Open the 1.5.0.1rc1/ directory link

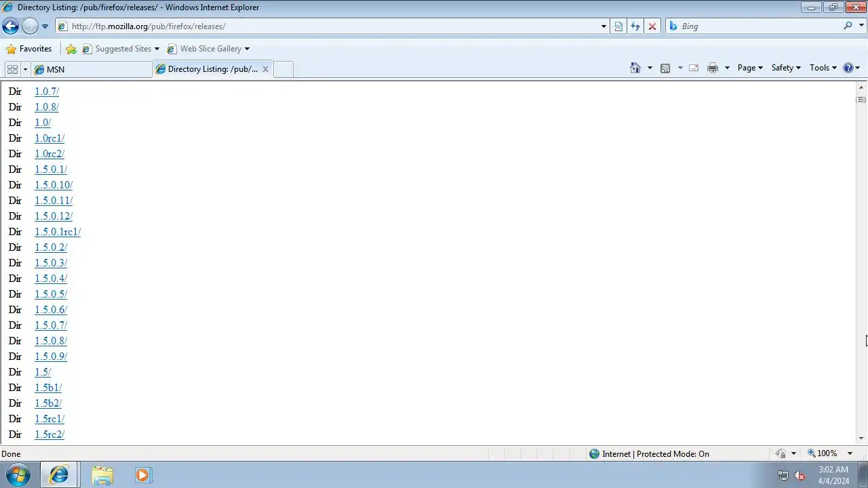pyautogui.click(x=58, y=232)
